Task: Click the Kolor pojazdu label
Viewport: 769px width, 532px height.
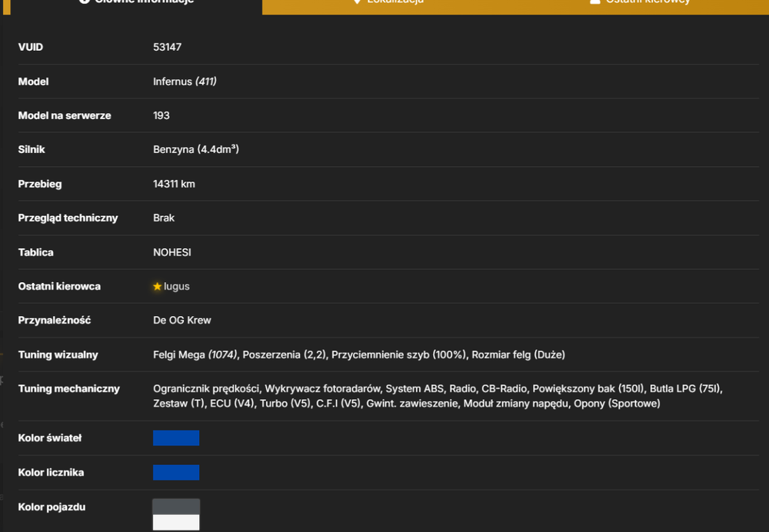Action: point(52,507)
